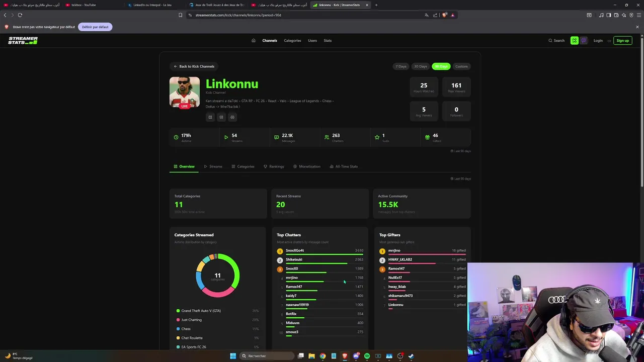Click the translate page icon in address bar
Image resolution: width=644 pixels, height=362 pixels.
click(x=427, y=15)
